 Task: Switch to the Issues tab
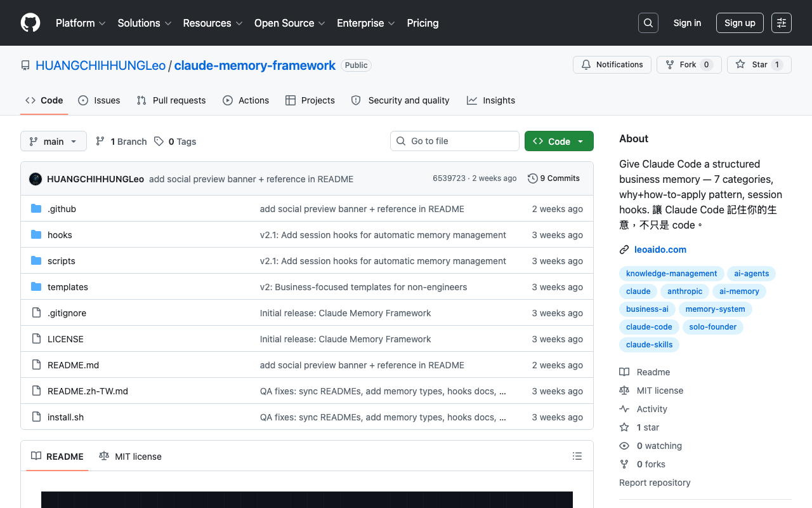(x=99, y=100)
